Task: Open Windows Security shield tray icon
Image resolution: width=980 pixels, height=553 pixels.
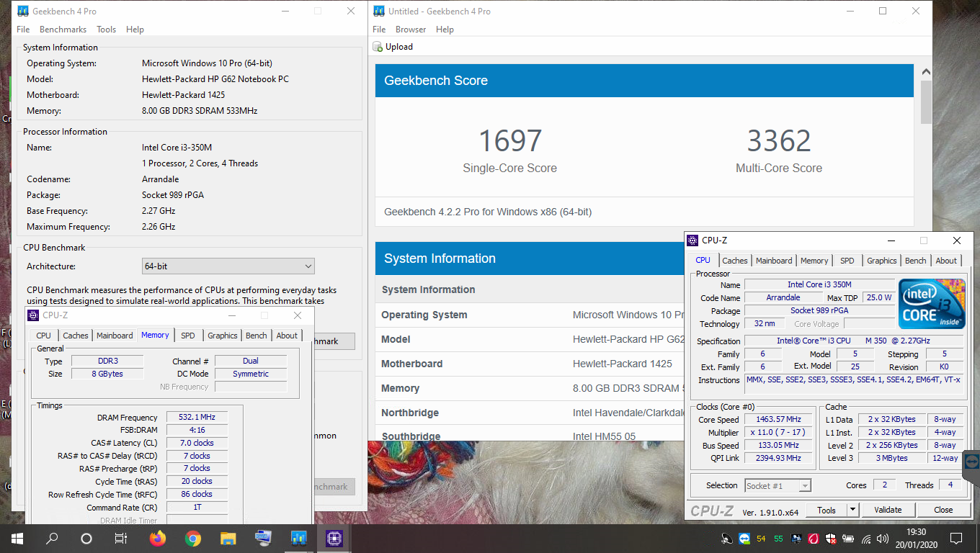Action: click(831, 539)
